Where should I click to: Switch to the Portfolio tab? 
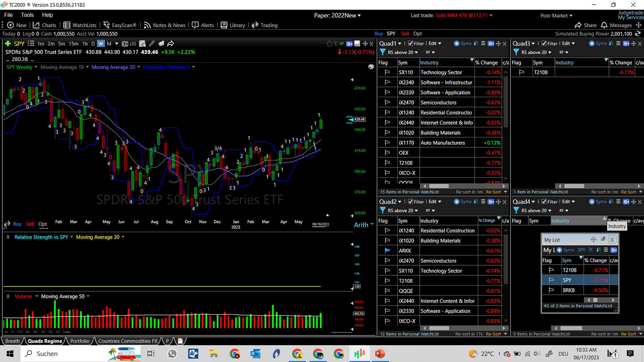80,341
